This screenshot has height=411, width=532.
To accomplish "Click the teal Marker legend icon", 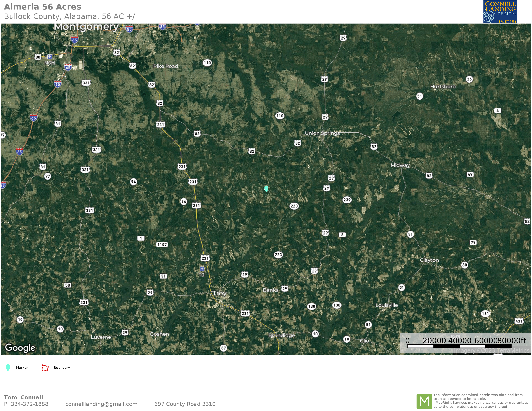I will tap(8, 368).
